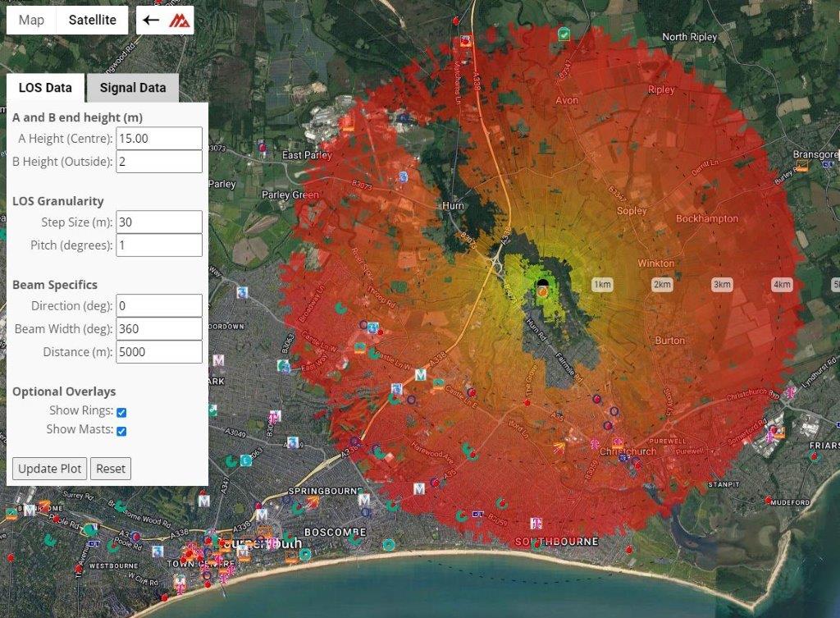The image size is (840, 618).
Task: Select the Satellite view mode
Action: (x=90, y=20)
